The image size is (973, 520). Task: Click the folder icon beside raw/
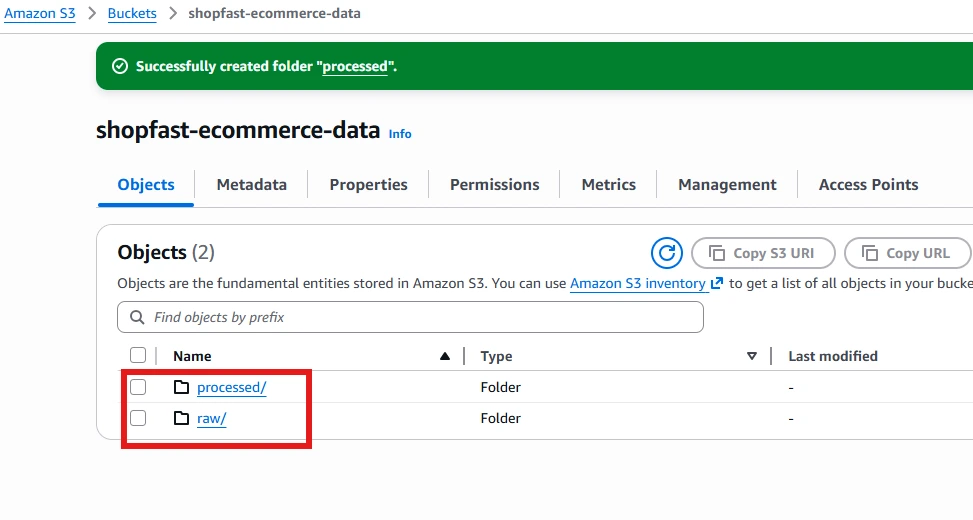click(181, 418)
